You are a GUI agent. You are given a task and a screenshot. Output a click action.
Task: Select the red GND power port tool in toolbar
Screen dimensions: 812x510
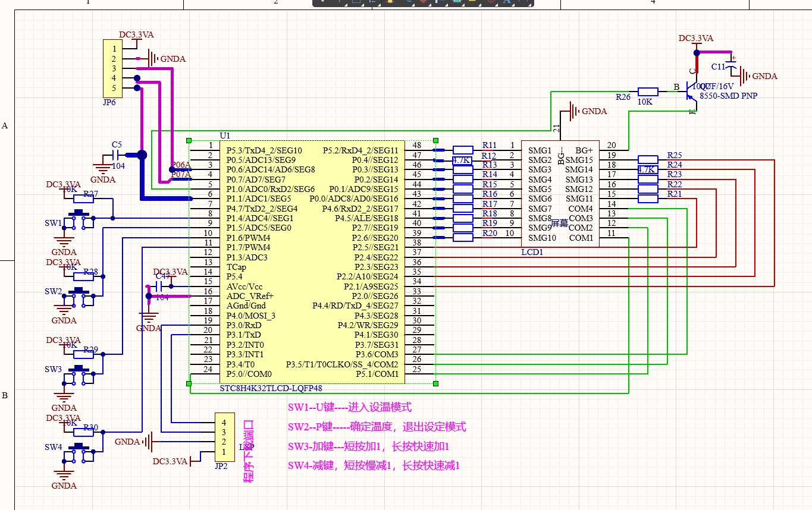click(x=423, y=2)
